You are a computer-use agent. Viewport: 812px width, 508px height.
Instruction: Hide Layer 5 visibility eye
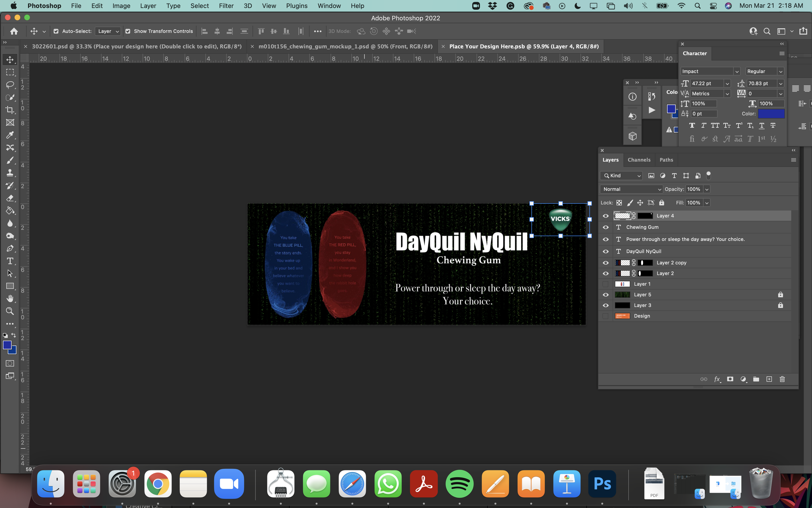(x=606, y=295)
